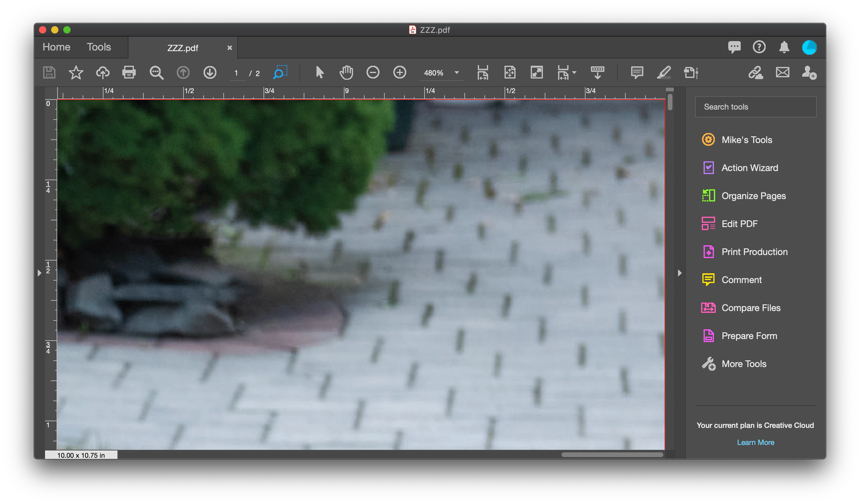Open Organize Pages tool
The image size is (860, 504).
coord(753,196)
